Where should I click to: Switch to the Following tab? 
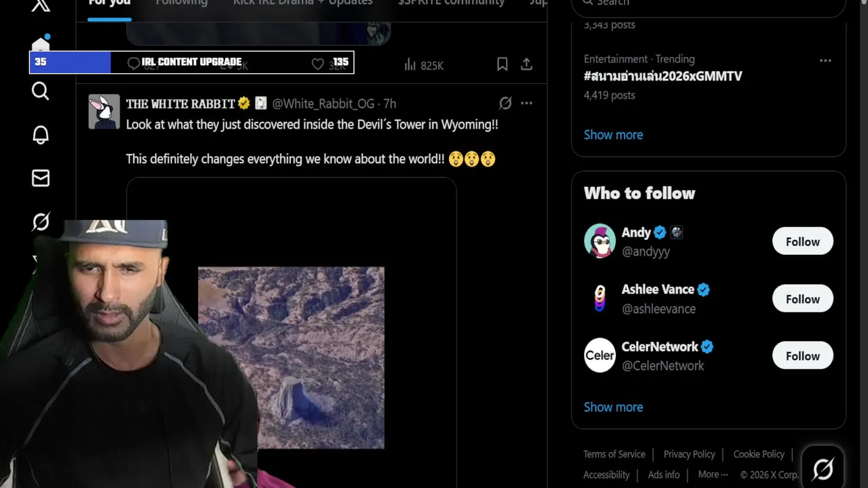[182, 3]
